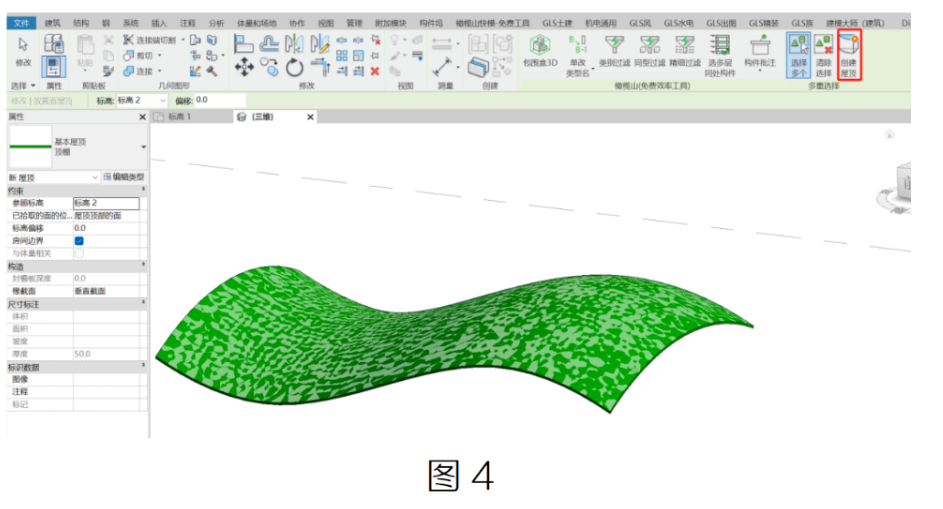Select the Move tool (four arrows)
The image size is (943, 509).
click(x=244, y=67)
